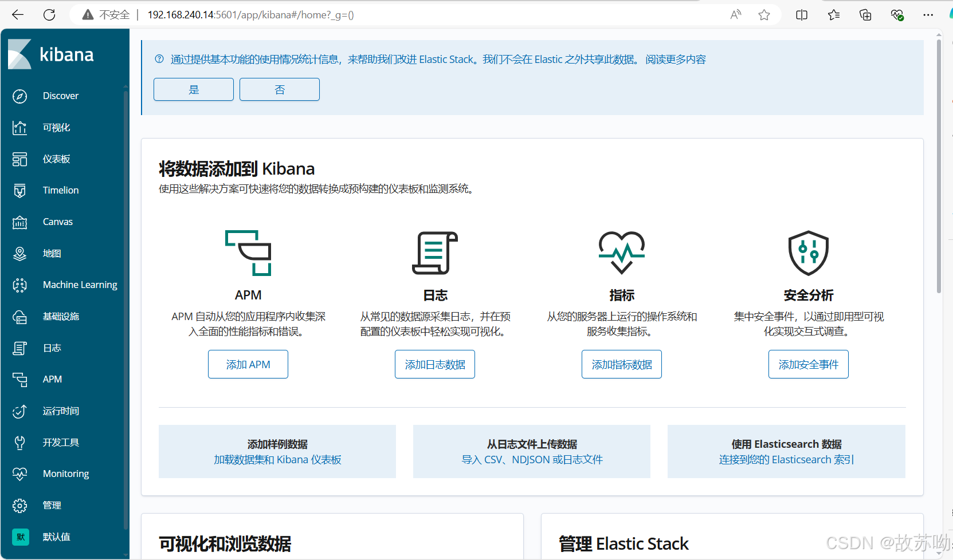This screenshot has width=953, height=560.
Task: Select 运行时间 in the sidebar menu
Action: point(61,411)
